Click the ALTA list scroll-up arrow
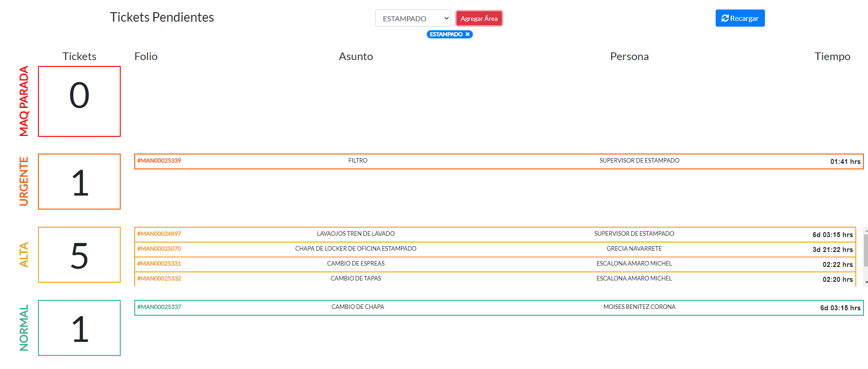The width and height of the screenshot is (868, 369). (x=866, y=230)
